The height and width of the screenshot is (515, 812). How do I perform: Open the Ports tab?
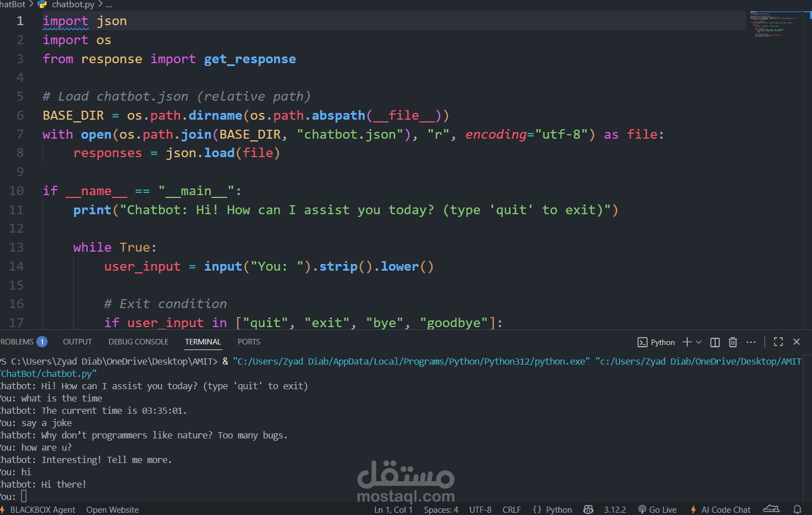point(249,342)
